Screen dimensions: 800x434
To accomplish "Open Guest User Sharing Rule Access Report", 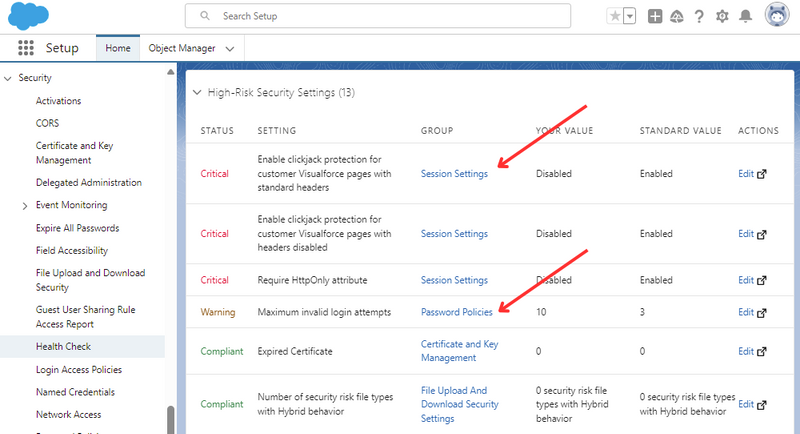I will tap(85, 317).
